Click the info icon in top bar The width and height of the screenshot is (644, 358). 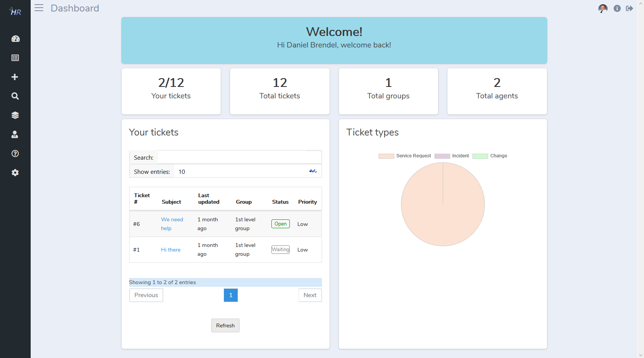[617, 8]
